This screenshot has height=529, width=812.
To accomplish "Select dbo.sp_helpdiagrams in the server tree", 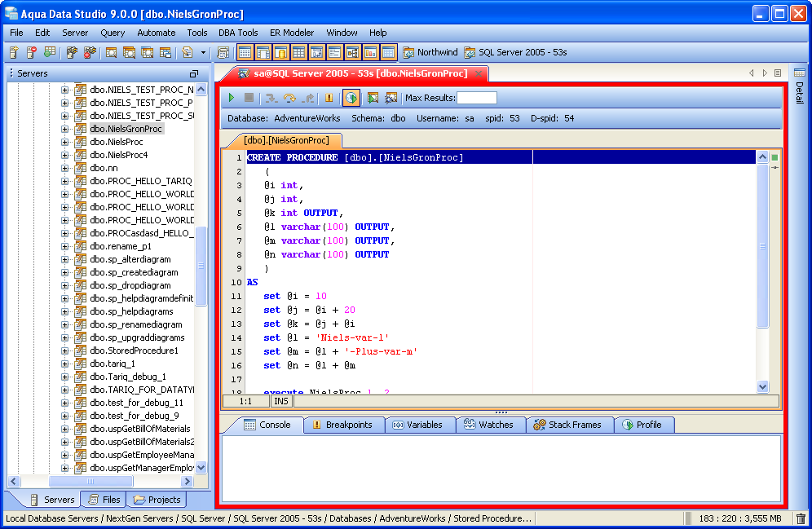I will pos(131,311).
